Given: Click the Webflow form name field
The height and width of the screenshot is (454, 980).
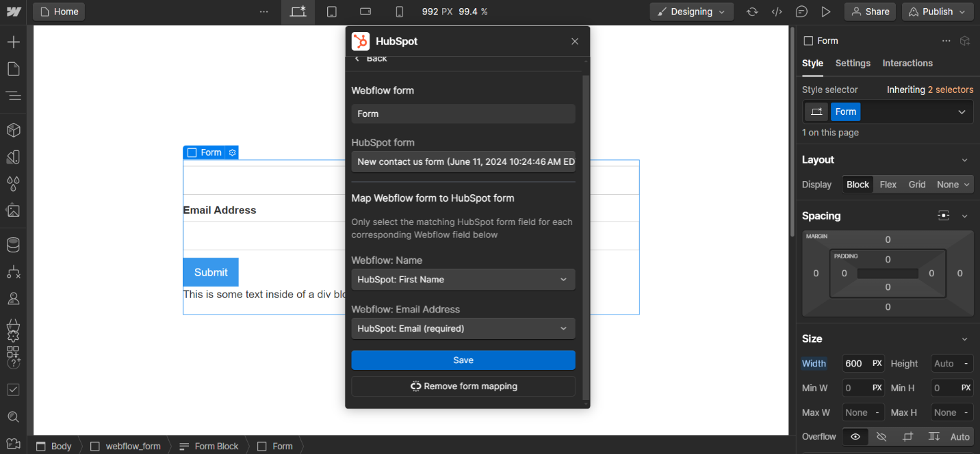Looking at the screenshot, I should pos(463,113).
